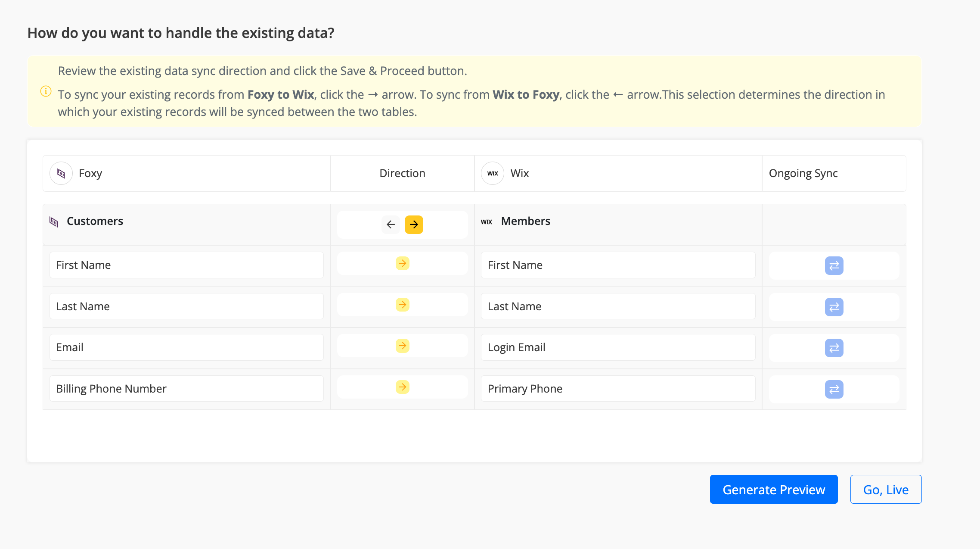Toggle ongoing sync icon for Login Email
This screenshot has height=549, width=980.
click(834, 348)
